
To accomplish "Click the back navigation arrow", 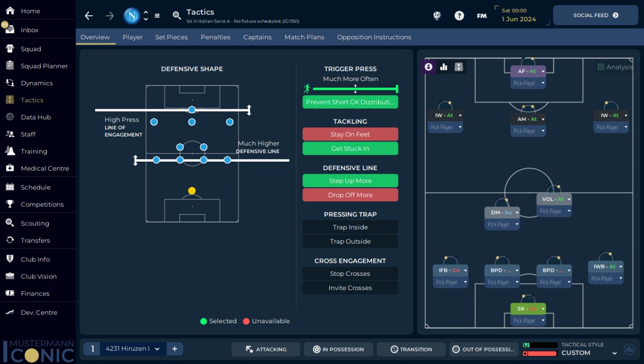I will pyautogui.click(x=89, y=16).
